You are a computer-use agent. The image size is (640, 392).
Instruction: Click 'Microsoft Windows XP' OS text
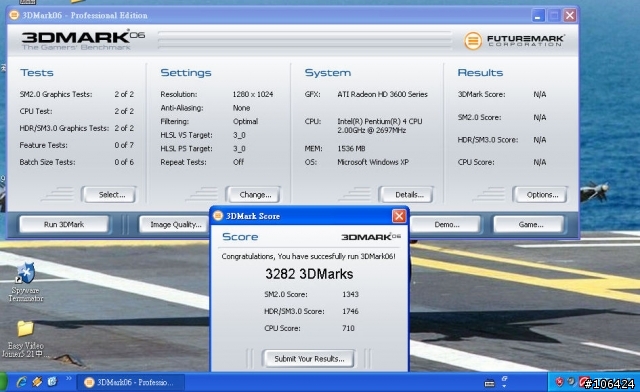pyautogui.click(x=373, y=162)
